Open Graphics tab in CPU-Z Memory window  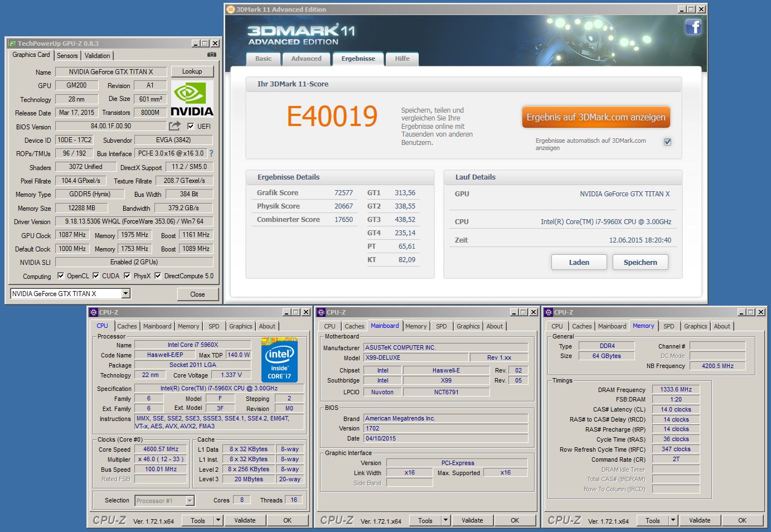click(695, 326)
